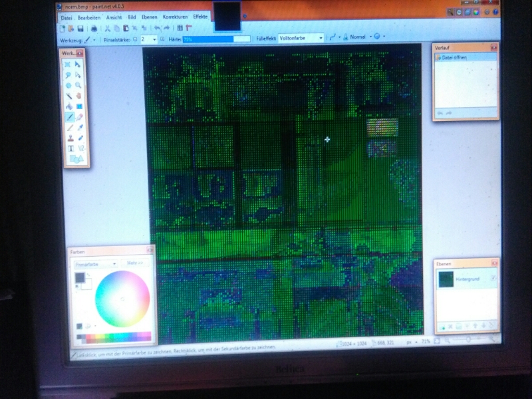Open the Ansicht menu

click(114, 17)
